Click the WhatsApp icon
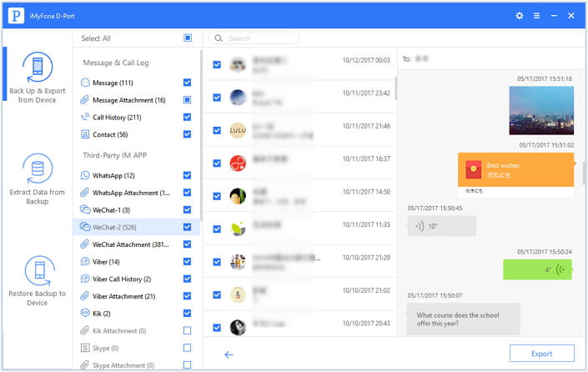588x372 pixels. [85, 175]
